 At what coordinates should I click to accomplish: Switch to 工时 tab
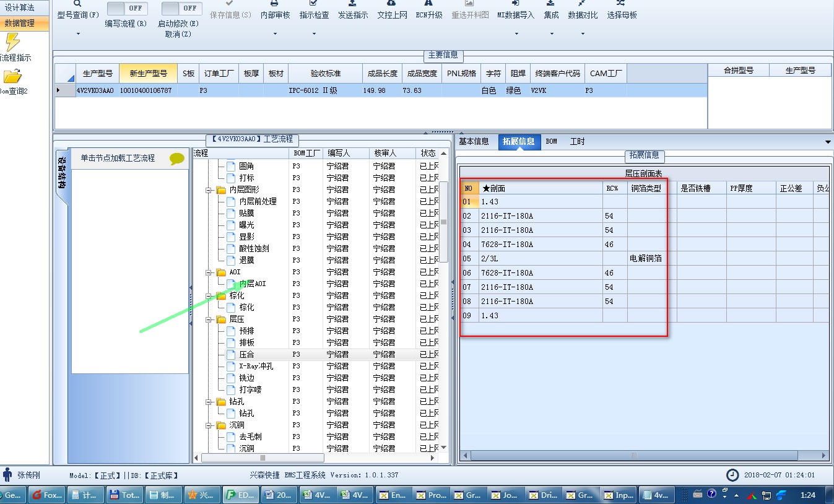click(577, 142)
